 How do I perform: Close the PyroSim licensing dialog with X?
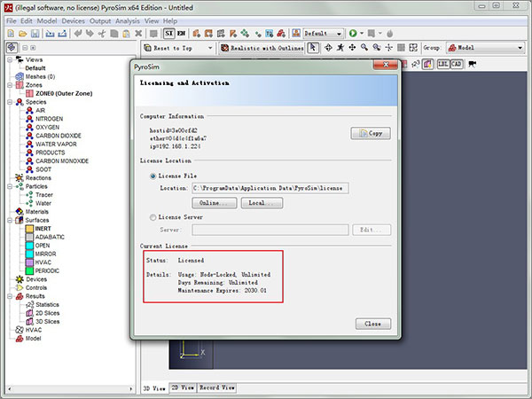tap(386, 65)
